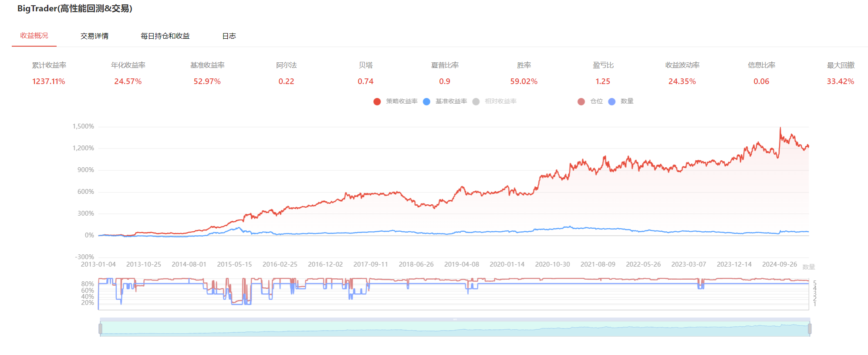
Task: Click the BigTrader panel title
Action: pos(75,9)
